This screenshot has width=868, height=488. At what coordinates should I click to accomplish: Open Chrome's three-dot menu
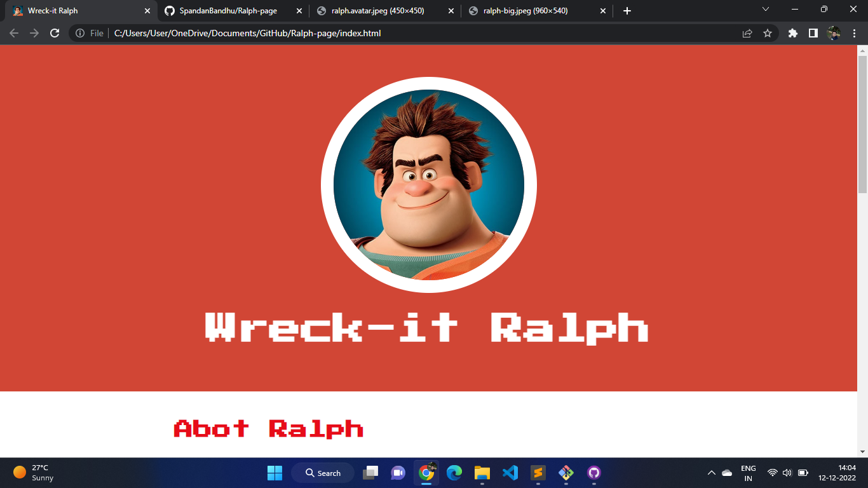coord(855,33)
